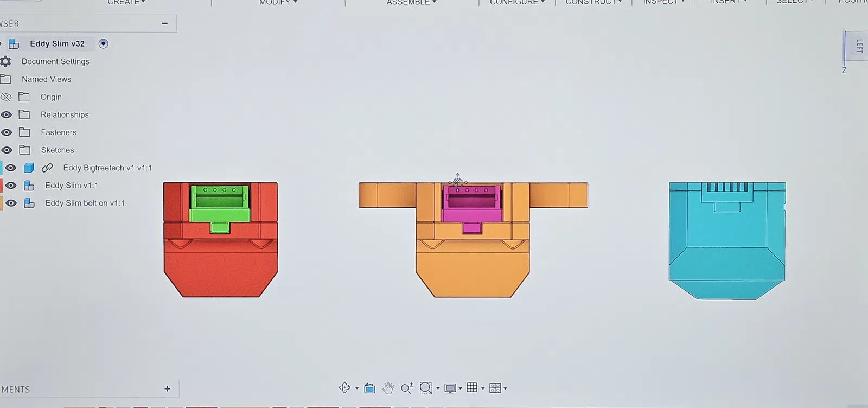Select the Eddy Bigtreetech v1 v1:1 label
Screen dimensions: 868x408
(x=107, y=168)
